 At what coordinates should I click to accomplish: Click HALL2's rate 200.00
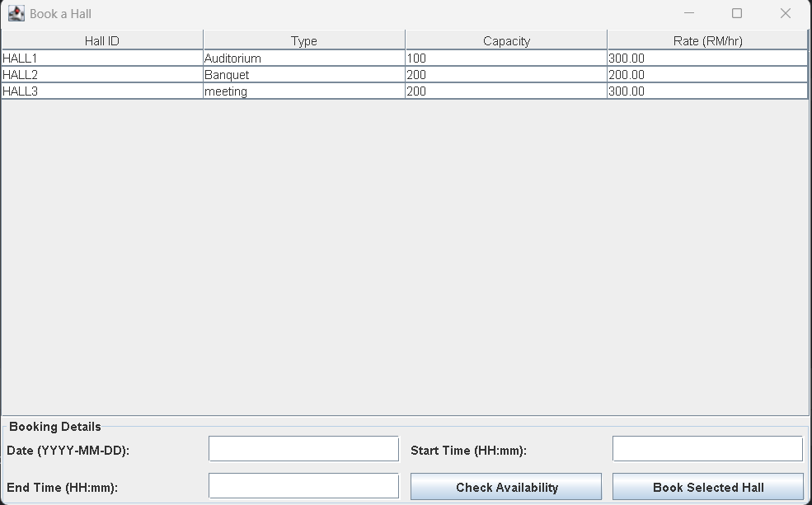tap(707, 74)
